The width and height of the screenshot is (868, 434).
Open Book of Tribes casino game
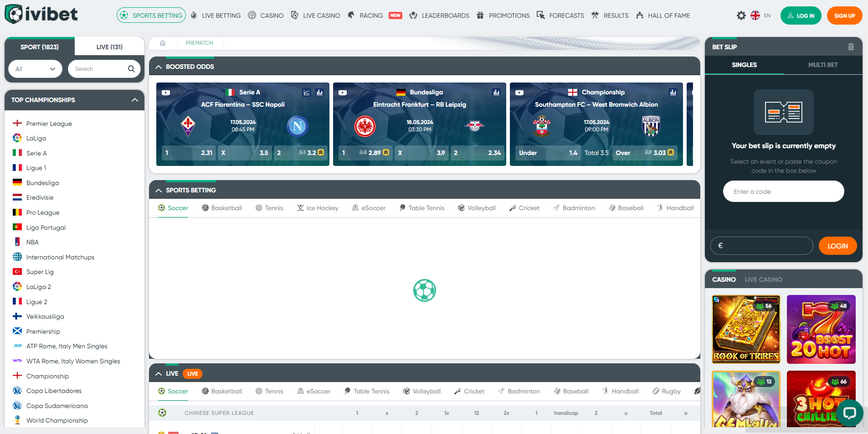click(746, 329)
